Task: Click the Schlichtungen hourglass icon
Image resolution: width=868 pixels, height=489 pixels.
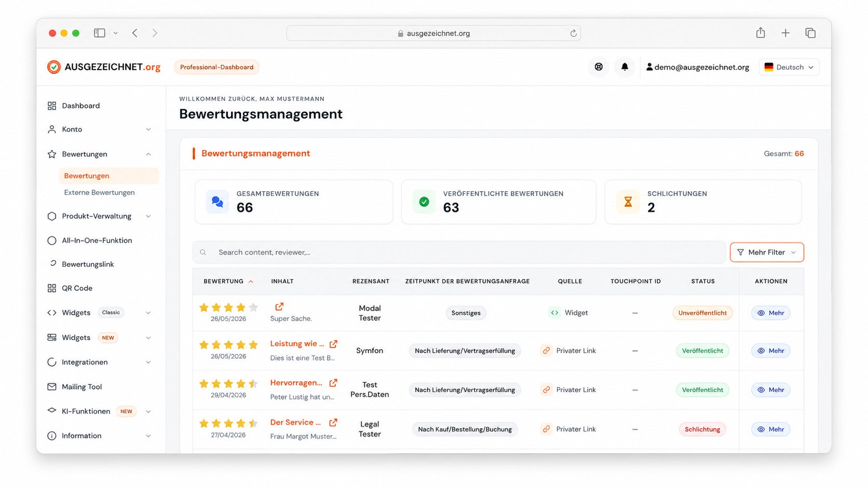Action: click(x=628, y=202)
